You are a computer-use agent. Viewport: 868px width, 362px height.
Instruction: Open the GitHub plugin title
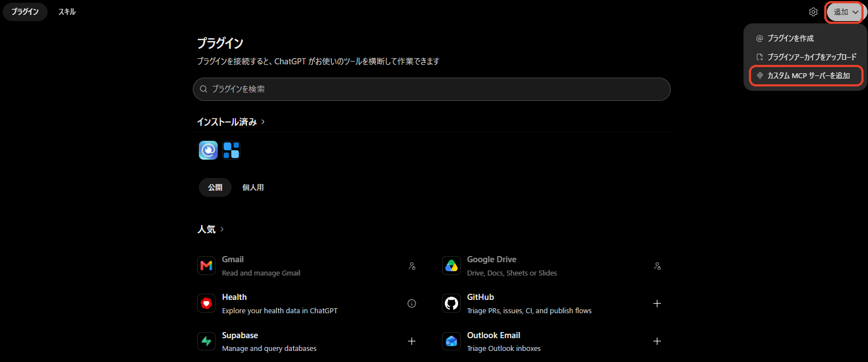(x=480, y=297)
